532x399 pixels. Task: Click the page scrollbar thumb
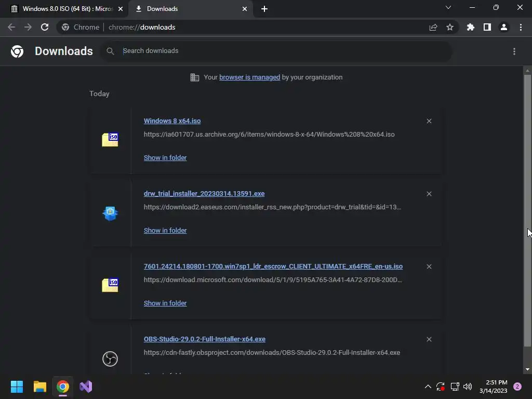click(x=527, y=210)
